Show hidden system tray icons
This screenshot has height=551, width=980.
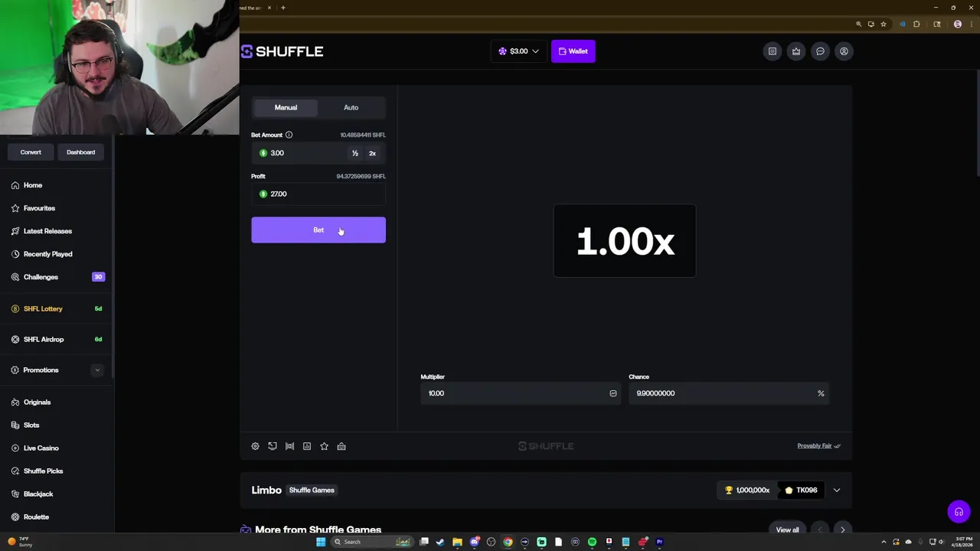coord(884,542)
